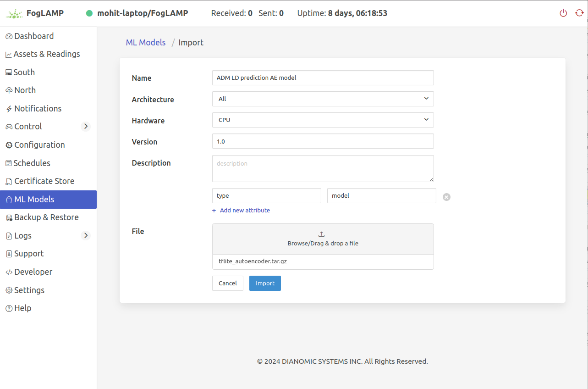Go to Assets & Readings
This screenshot has width=588, height=389.
pyautogui.click(x=46, y=54)
